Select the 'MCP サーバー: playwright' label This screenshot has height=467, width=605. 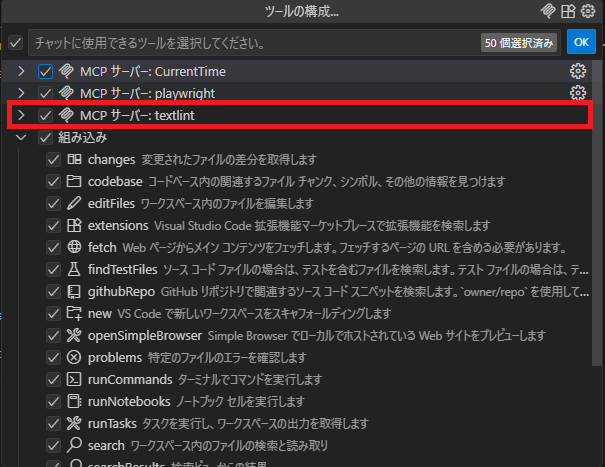147,93
